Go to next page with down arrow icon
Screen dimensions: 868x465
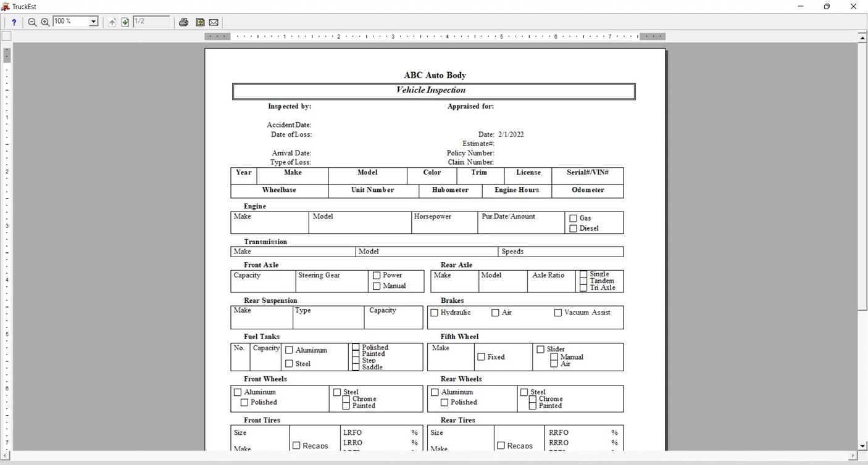125,22
